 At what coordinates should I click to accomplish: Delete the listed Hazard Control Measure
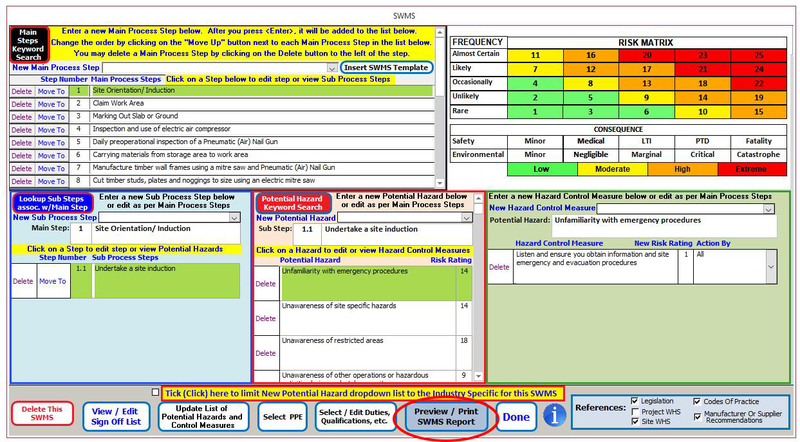point(499,267)
